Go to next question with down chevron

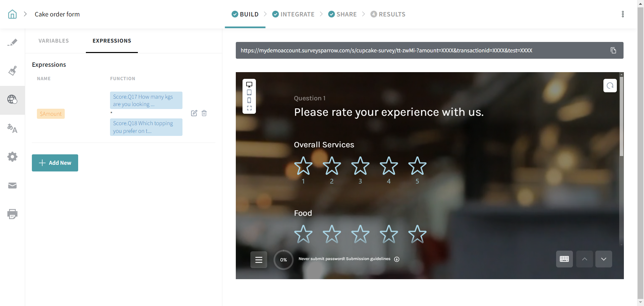(x=603, y=259)
